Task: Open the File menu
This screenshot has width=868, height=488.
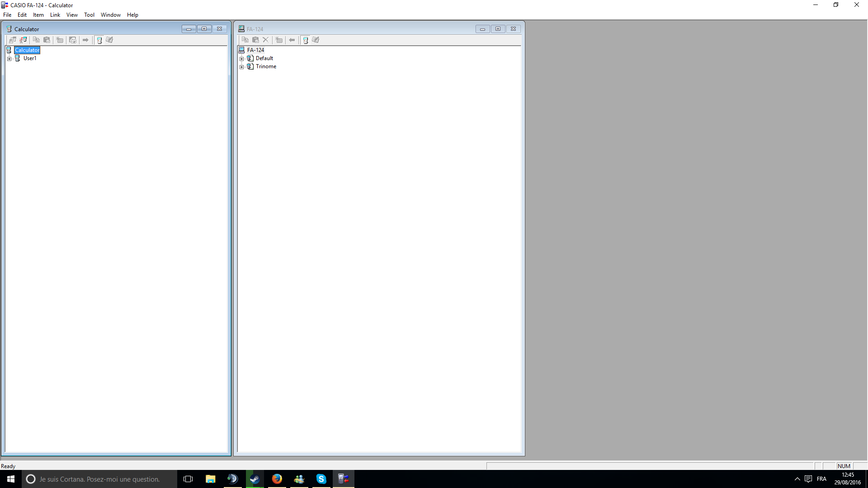Action: (x=7, y=15)
